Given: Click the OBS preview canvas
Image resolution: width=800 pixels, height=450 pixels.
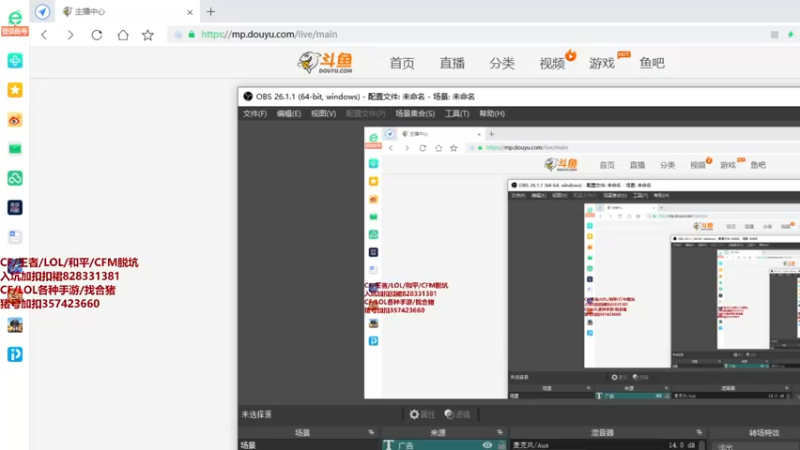Looking at the screenshot, I should (582, 263).
